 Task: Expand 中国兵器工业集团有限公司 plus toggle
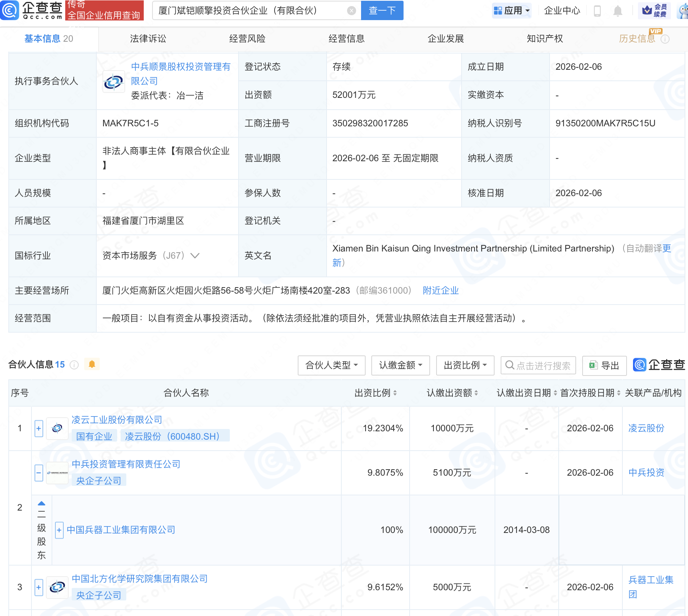pyautogui.click(x=59, y=530)
